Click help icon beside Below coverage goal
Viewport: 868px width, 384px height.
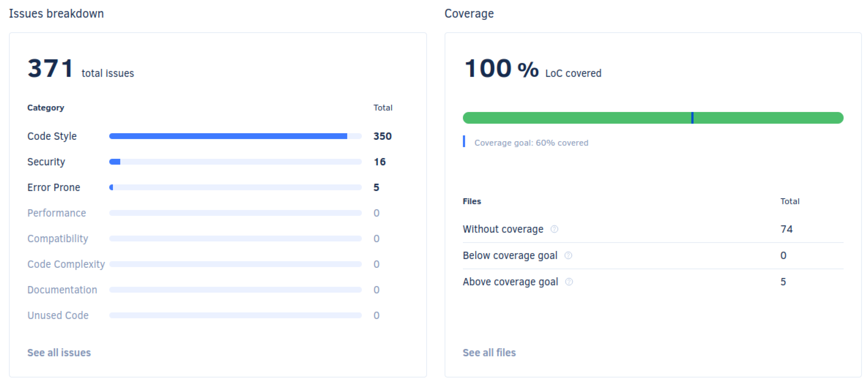(568, 255)
